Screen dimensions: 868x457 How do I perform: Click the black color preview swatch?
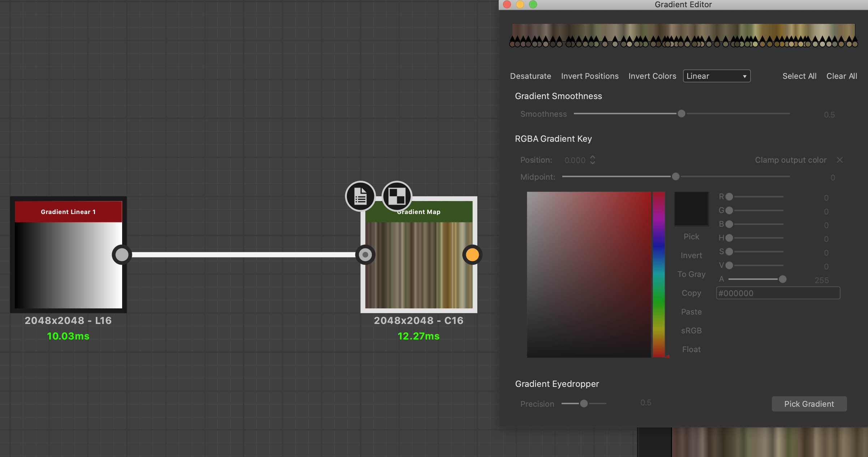(x=691, y=209)
